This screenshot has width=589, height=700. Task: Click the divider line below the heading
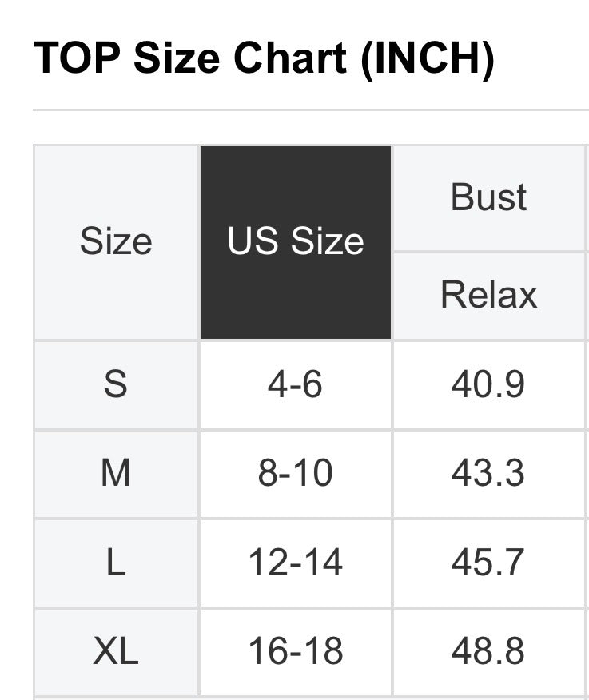coord(310,109)
